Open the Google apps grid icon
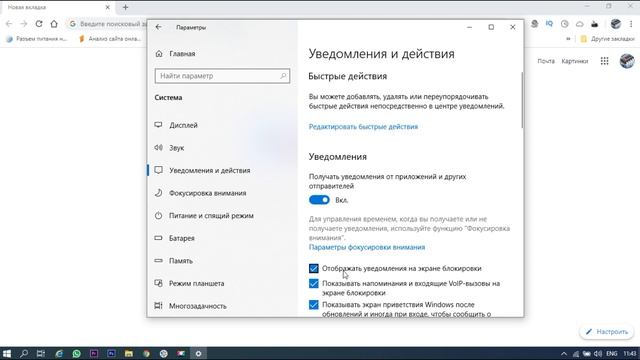The height and width of the screenshot is (360, 640). [604, 61]
